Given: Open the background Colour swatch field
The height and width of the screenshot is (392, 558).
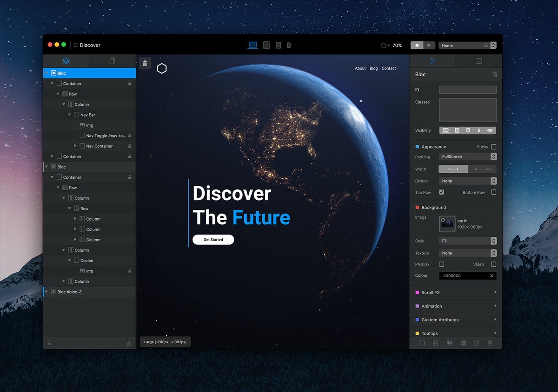Looking at the screenshot, I should (x=465, y=275).
